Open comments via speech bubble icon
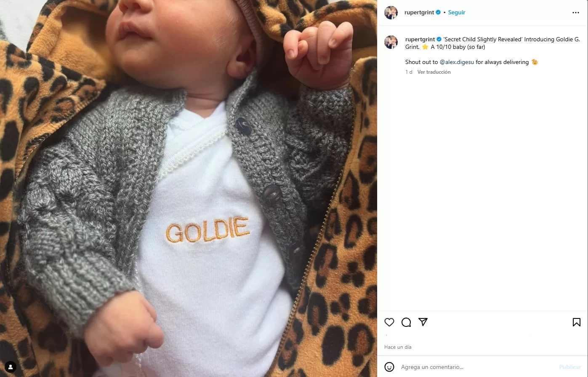 tap(406, 322)
